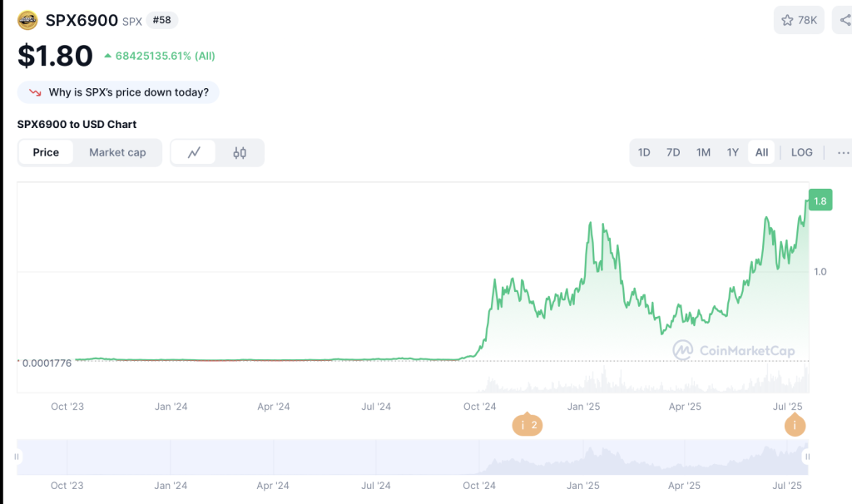Click the #58 rank badge
The height and width of the screenshot is (504, 852).
[x=162, y=20]
